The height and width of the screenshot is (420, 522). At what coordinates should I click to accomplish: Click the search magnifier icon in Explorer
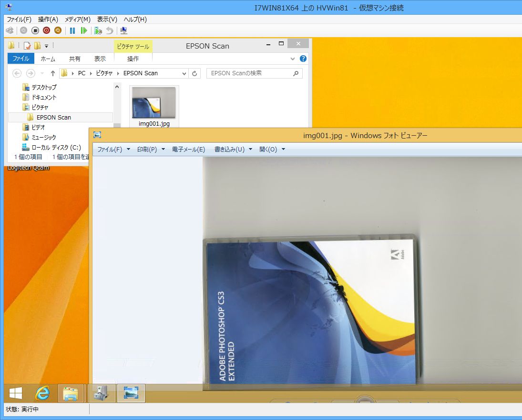coord(296,73)
